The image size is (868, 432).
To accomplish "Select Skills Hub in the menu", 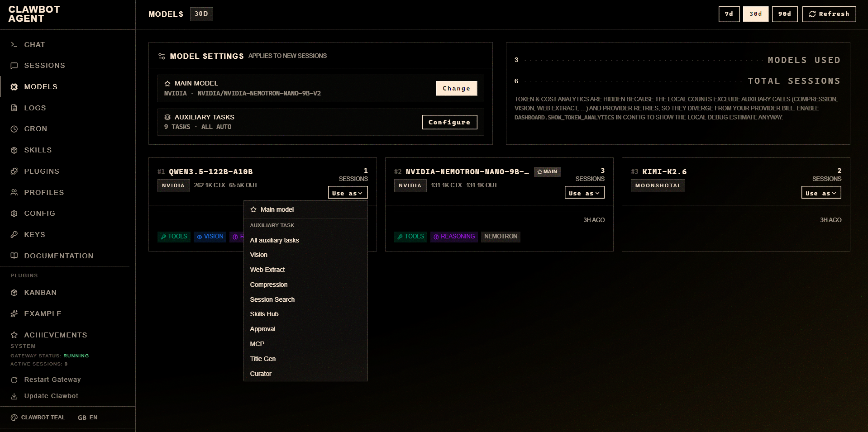I will click(x=305, y=314).
